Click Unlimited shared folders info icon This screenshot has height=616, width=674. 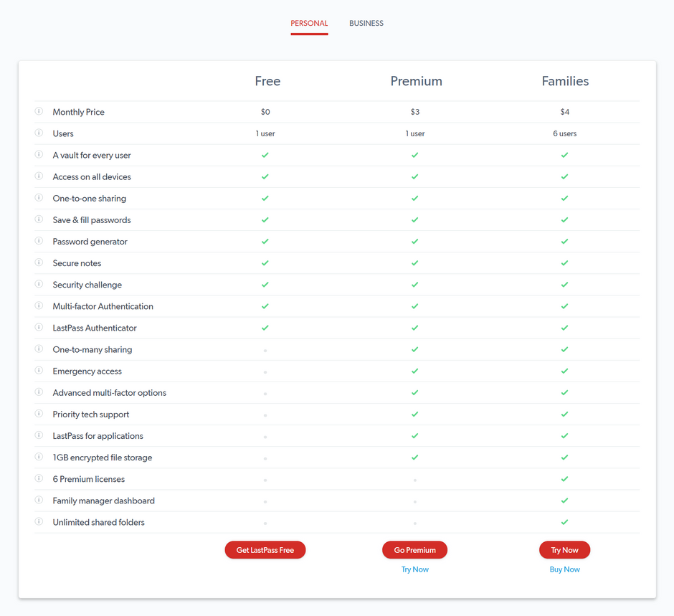[x=39, y=521]
